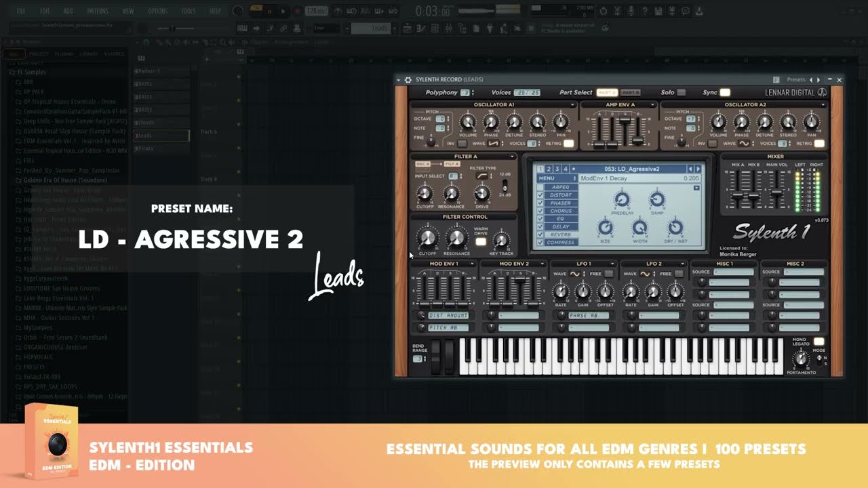The height and width of the screenshot is (488, 868).
Task: Click the Oscillator A1 VOLUME knob
Action: coord(467,123)
